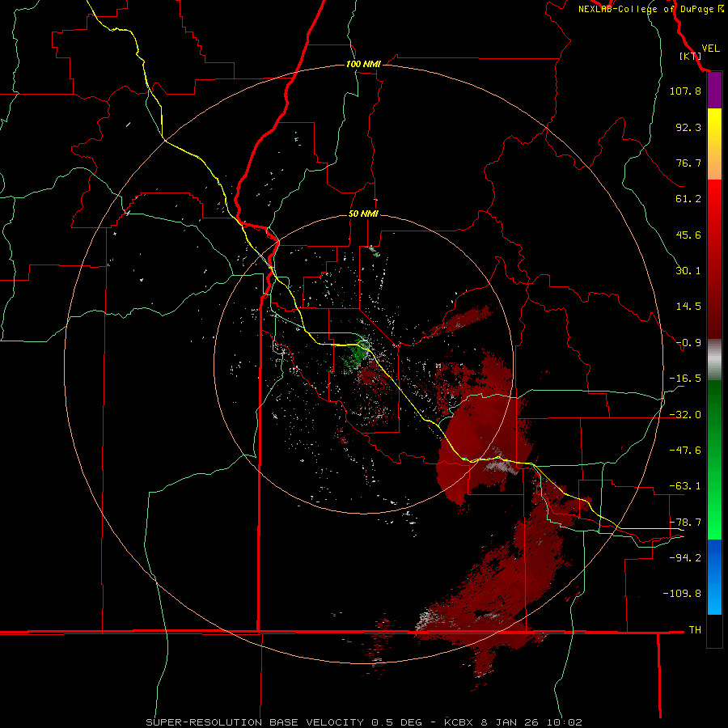
Task: Click the purple segment of color bar
Action: point(714,91)
